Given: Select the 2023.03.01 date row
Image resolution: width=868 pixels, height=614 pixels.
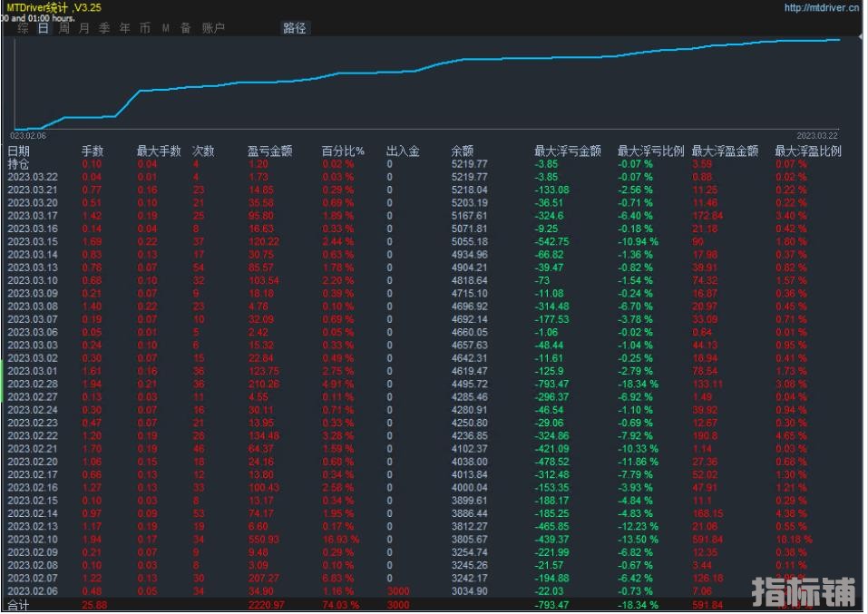Looking at the screenshot, I should click(x=33, y=371).
